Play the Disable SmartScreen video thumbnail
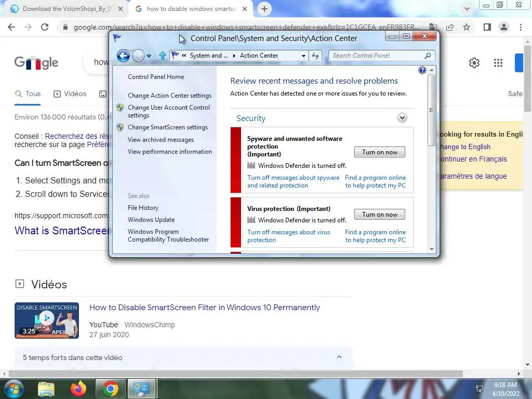Viewport: 532px width, 399px height. pos(47,320)
